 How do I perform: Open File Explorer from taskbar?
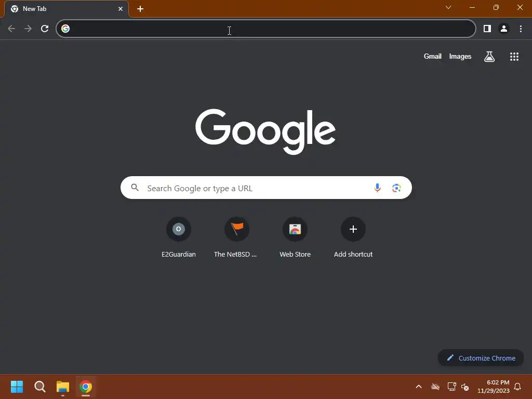click(x=63, y=387)
